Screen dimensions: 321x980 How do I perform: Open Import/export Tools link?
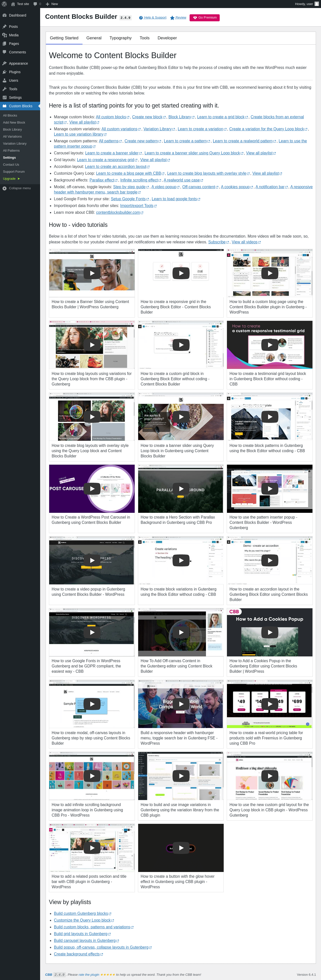(x=138, y=206)
